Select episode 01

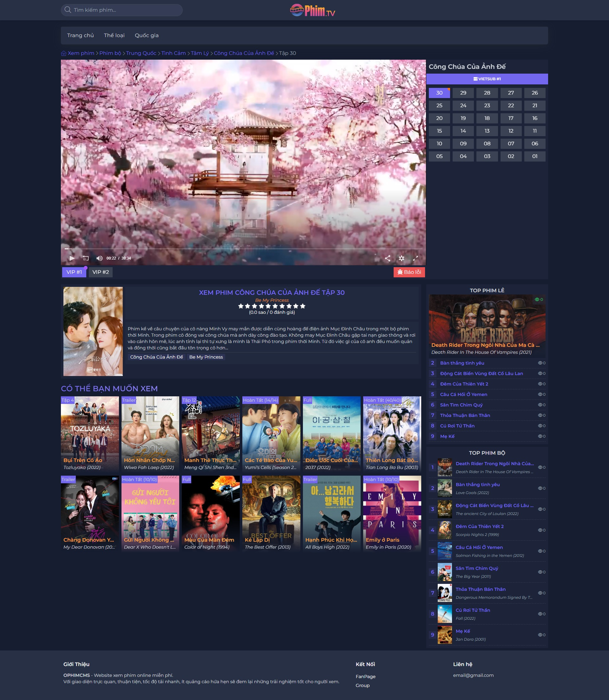click(534, 156)
